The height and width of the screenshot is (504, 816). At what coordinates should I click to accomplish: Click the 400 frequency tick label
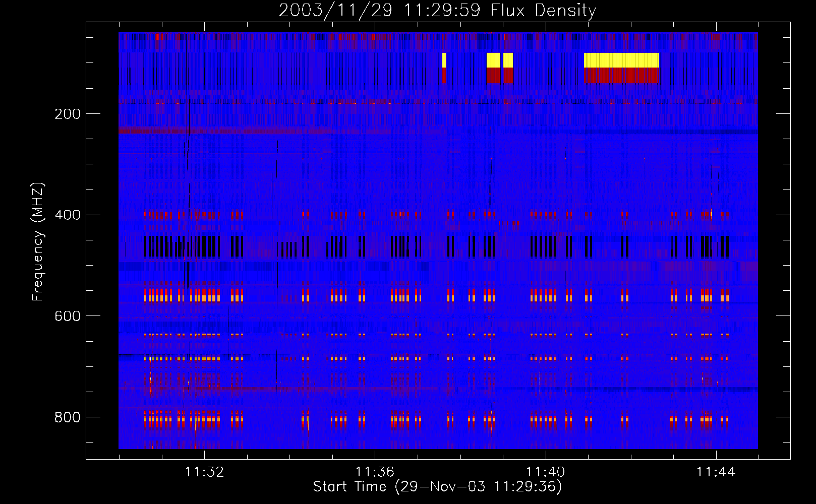[x=68, y=215]
